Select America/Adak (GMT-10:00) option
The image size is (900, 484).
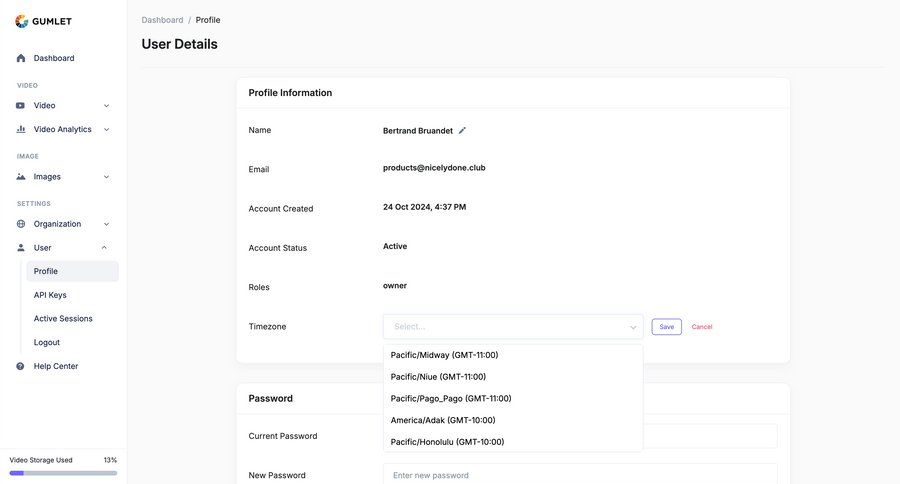(513, 420)
